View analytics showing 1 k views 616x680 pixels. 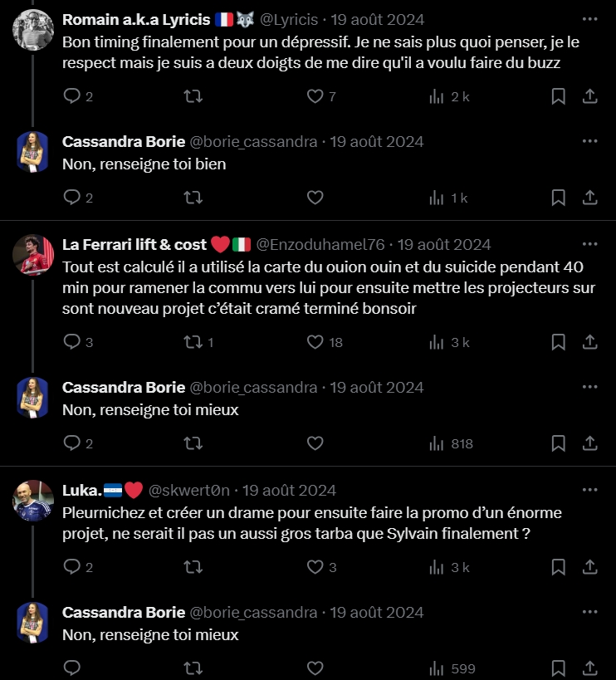point(448,198)
